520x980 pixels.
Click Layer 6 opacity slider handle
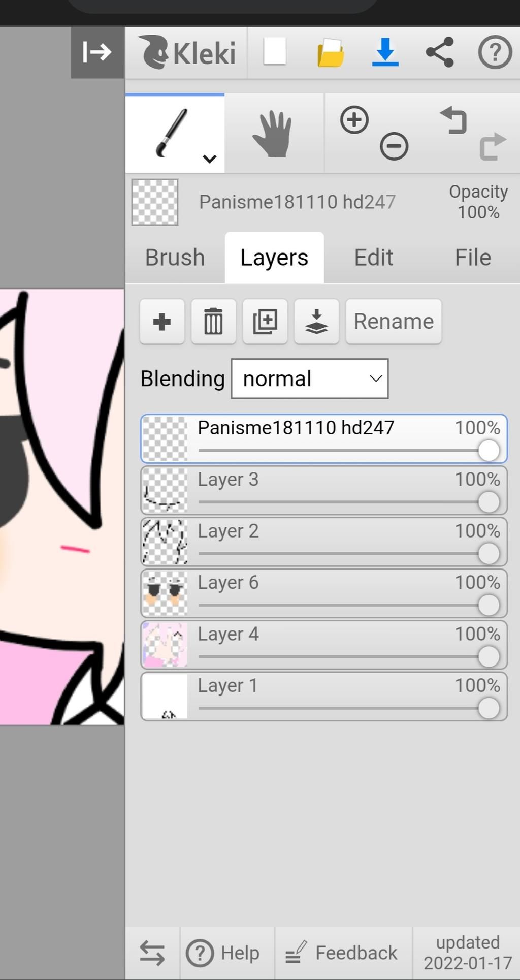tap(489, 605)
